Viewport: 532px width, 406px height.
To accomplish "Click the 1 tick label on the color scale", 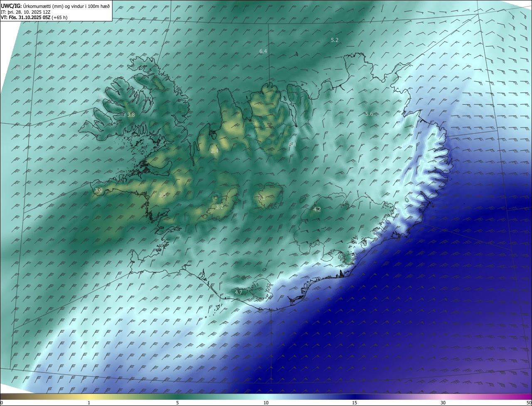I will pyautogui.click(x=89, y=403).
